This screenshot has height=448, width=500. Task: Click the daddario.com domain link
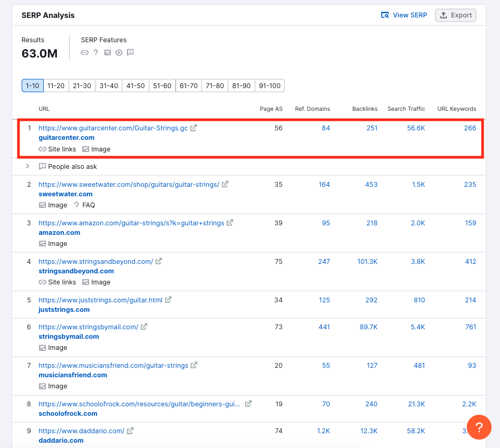pyautogui.click(x=61, y=441)
